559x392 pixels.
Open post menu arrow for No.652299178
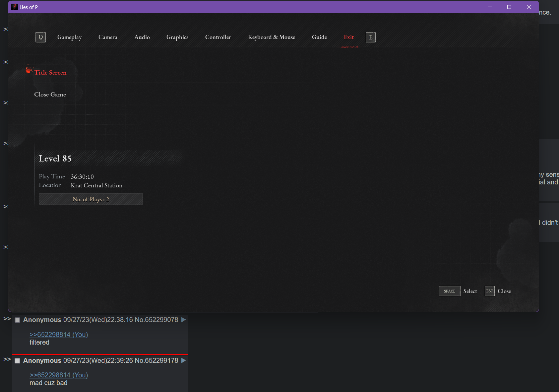click(183, 360)
